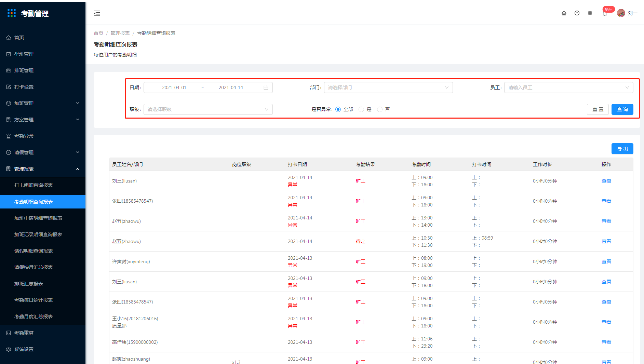Viewport: 644px width, 364px height.
Task: Click the 管理报表 report icon
Action: (9, 169)
